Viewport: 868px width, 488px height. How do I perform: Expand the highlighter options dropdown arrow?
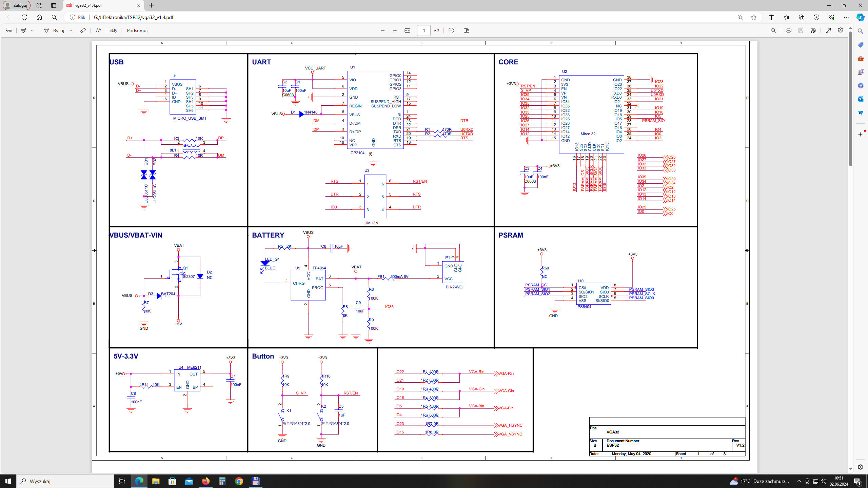[x=33, y=30]
